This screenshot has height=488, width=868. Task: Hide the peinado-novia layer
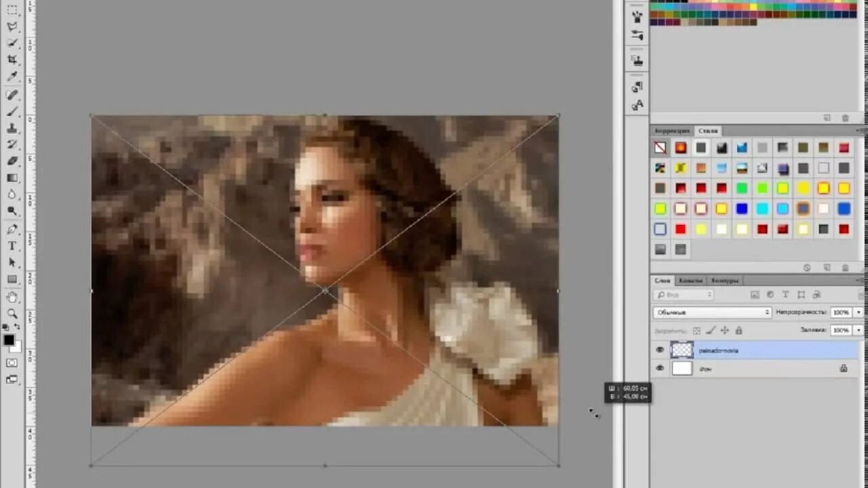[660, 350]
